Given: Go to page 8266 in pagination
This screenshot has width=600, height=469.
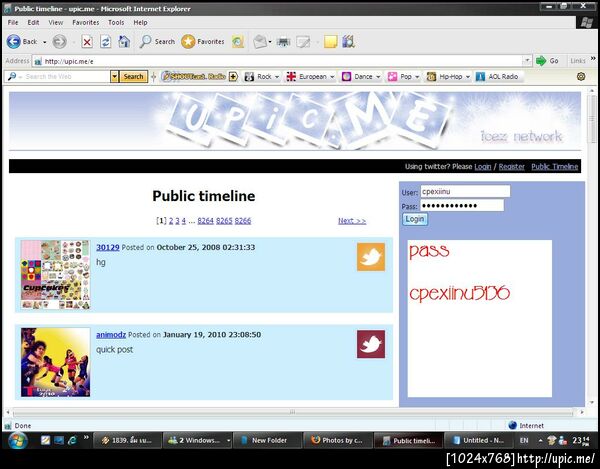Looking at the screenshot, I should pos(243,221).
